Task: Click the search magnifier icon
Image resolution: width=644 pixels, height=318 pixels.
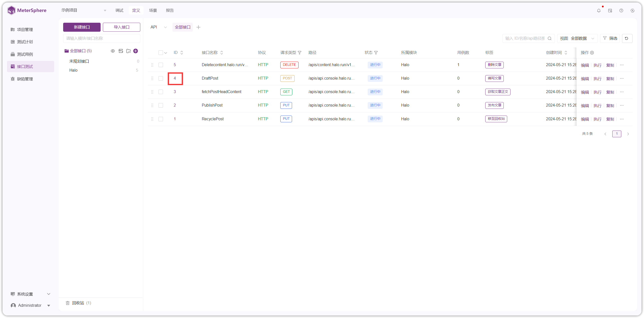Action: (549, 38)
